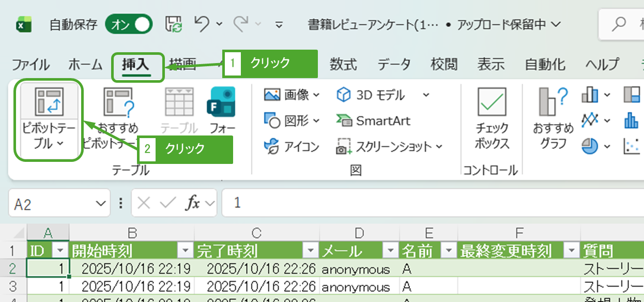The image size is (644, 302).
Task: Open the SmartArt graphic tool
Action: tap(373, 121)
